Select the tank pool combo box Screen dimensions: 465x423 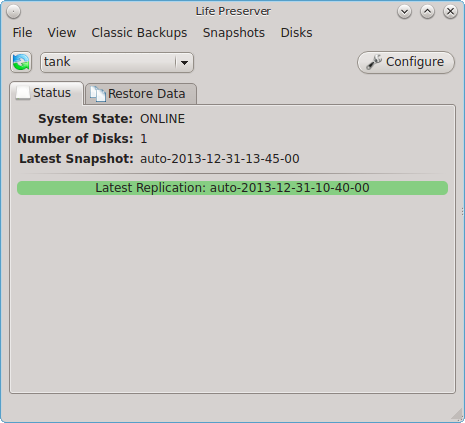pyautogui.click(x=117, y=62)
